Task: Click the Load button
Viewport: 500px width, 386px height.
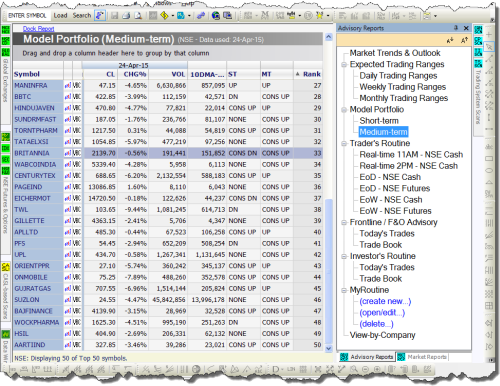Action: [60, 15]
